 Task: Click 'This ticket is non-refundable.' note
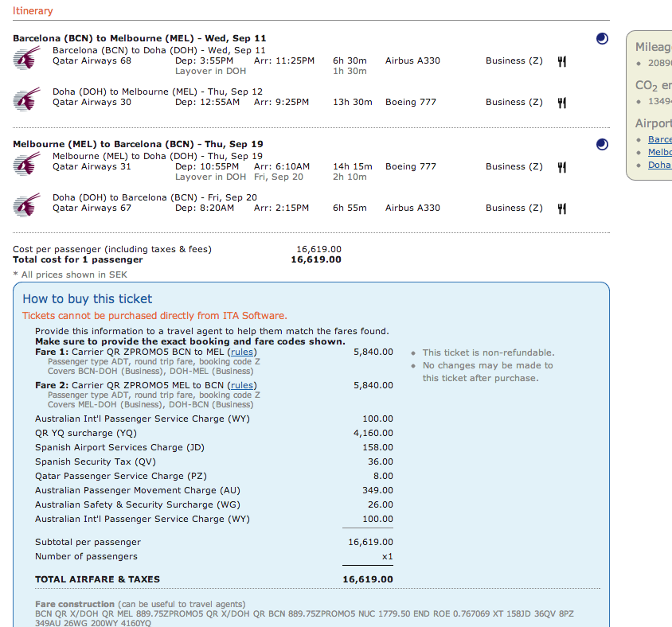pyautogui.click(x=489, y=352)
